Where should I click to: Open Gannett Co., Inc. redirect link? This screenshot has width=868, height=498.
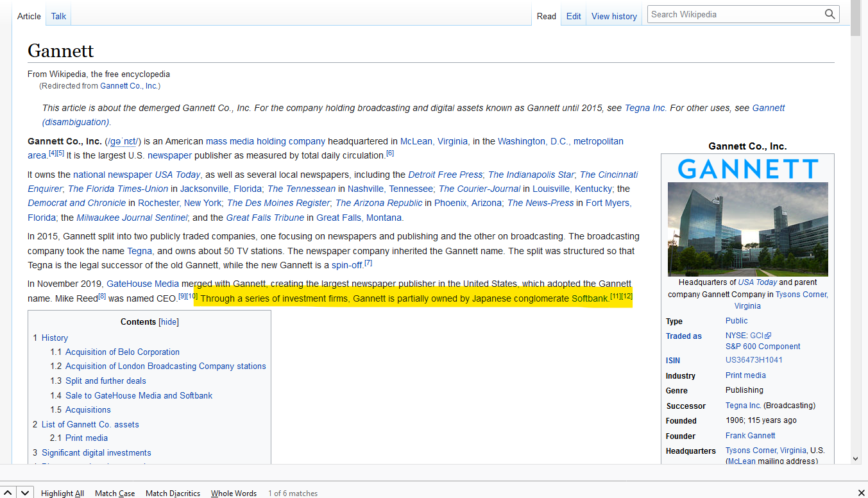(x=129, y=86)
